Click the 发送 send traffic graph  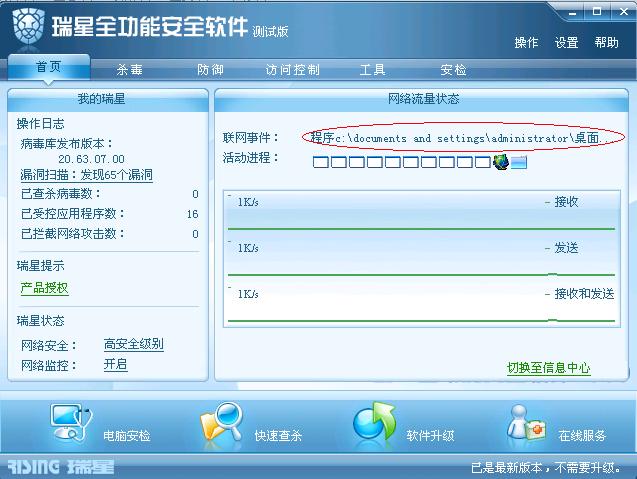click(422, 259)
